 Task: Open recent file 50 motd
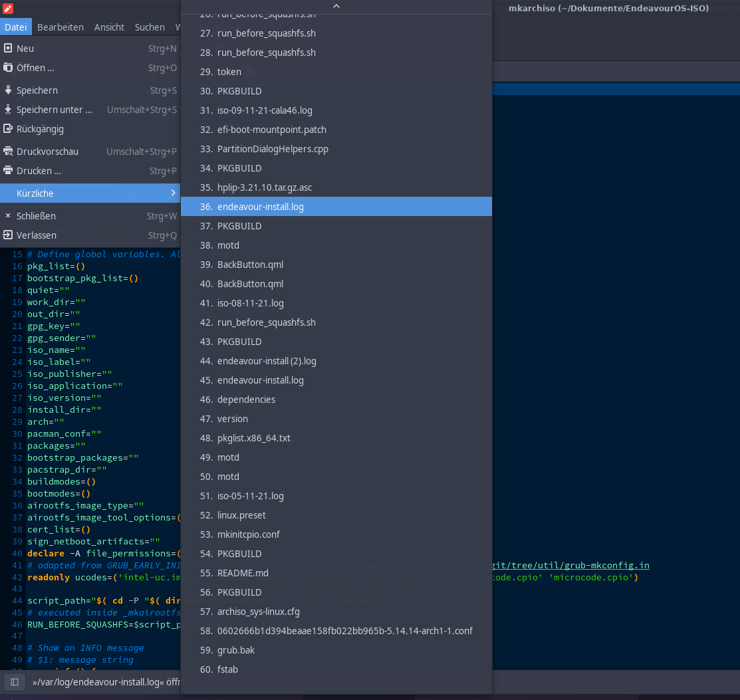pos(336,477)
